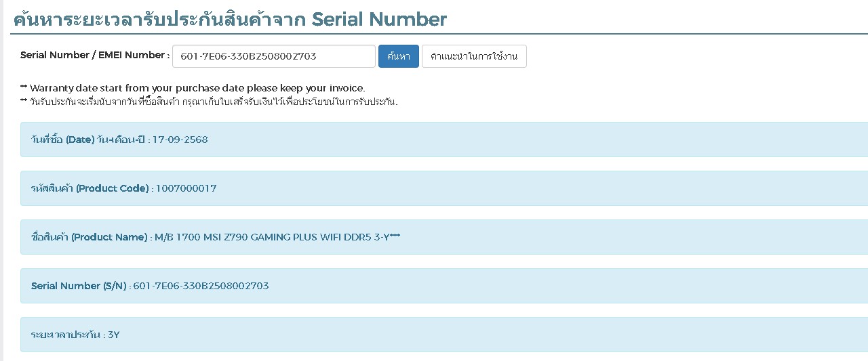The image size is (868, 361).
Task: Click the "Serial Number (S/N)" result label
Action: [79, 286]
